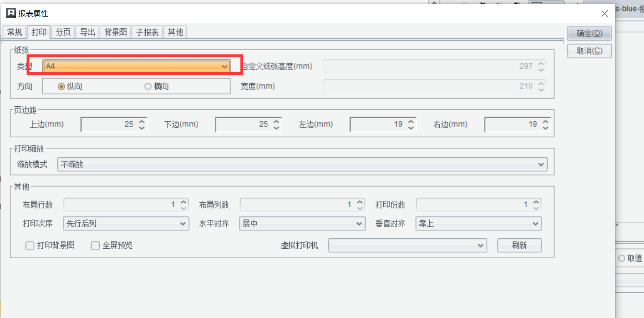Go to the 导出 tab
Image resolution: width=644 pixels, height=318 pixels.
click(87, 32)
